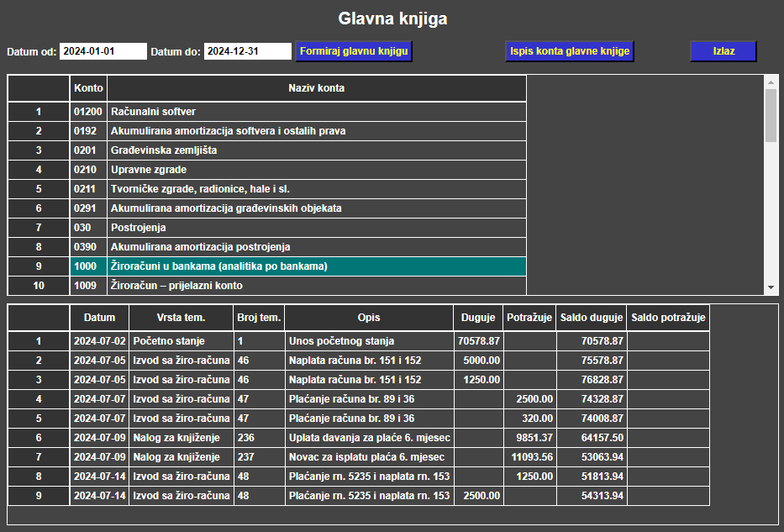Select Uplata davanja za plaće 6. mjesec
The image size is (784, 532).
(369, 438)
